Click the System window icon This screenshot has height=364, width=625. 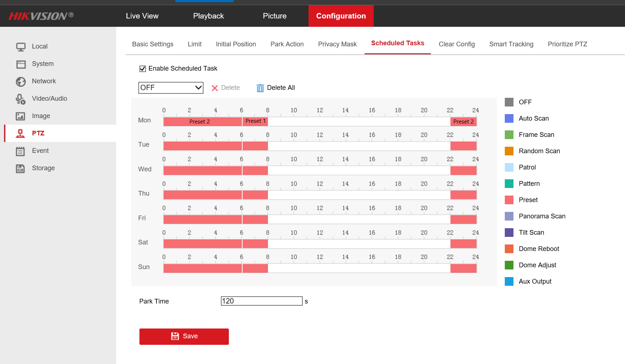(x=21, y=64)
